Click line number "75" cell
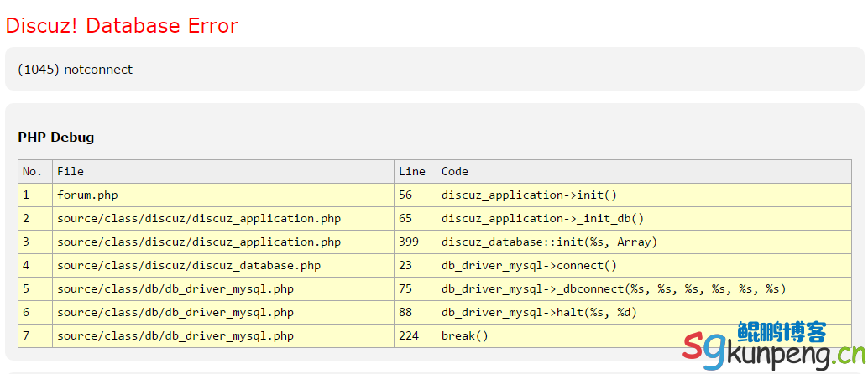 416,288
